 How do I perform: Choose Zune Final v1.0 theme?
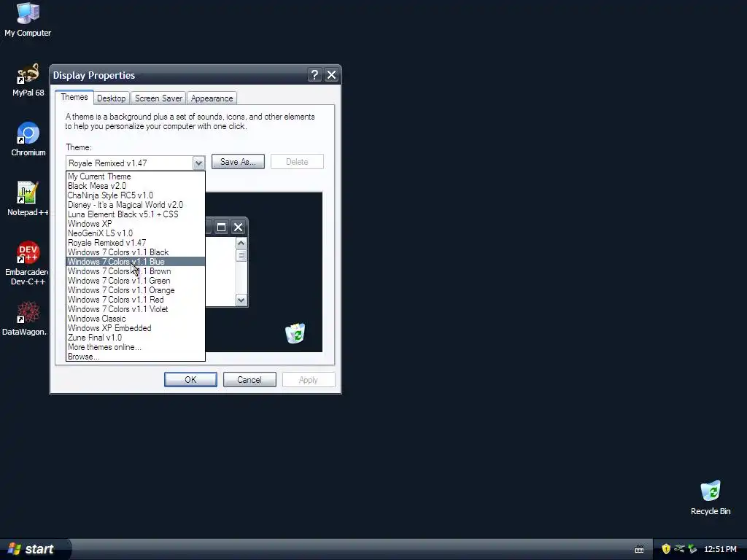[136, 338]
